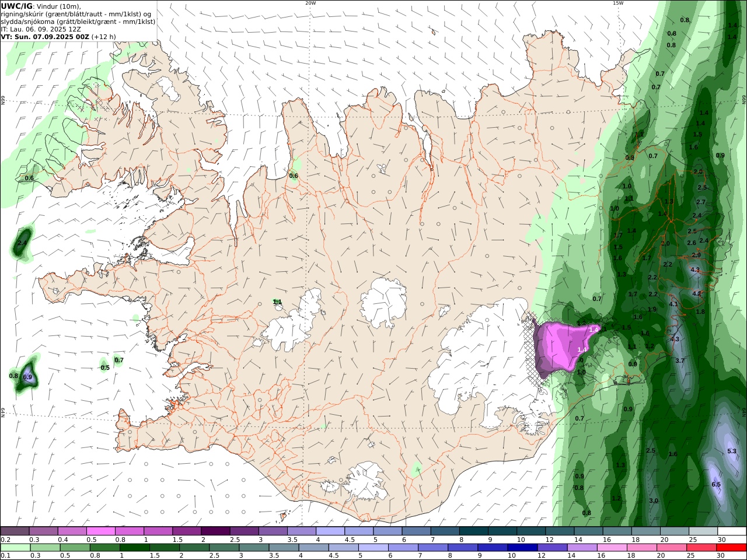Select the white swatch ending the upper legend

(x=731, y=531)
